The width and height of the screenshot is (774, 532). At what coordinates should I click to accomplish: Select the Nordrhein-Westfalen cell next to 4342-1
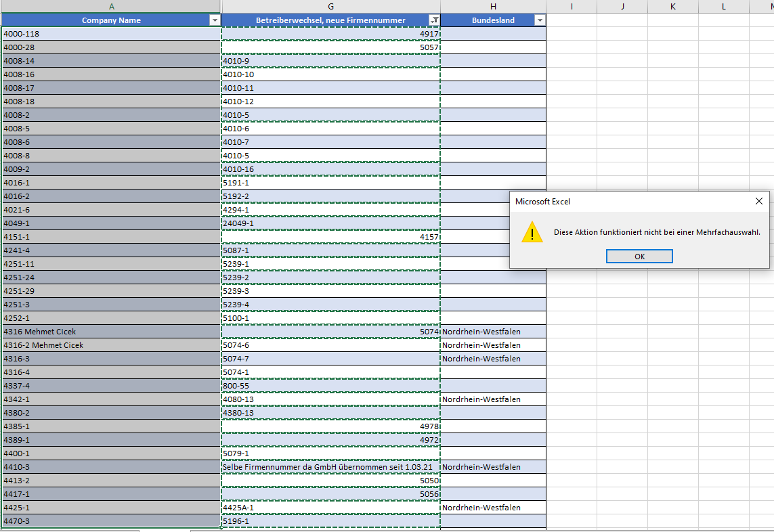(x=493, y=399)
